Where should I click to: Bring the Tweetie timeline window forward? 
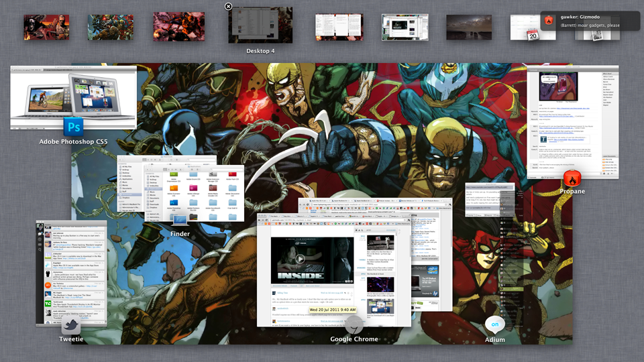click(71, 268)
